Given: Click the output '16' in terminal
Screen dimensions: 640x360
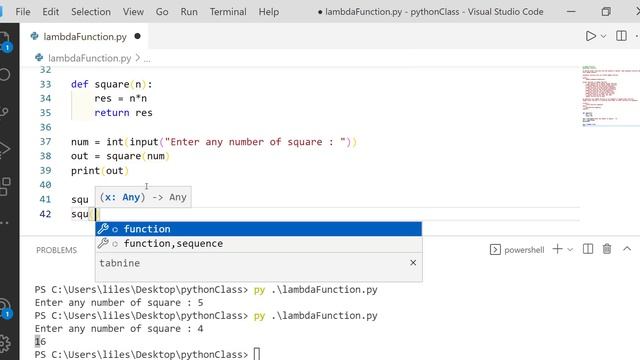Looking at the screenshot, I should point(40,341).
